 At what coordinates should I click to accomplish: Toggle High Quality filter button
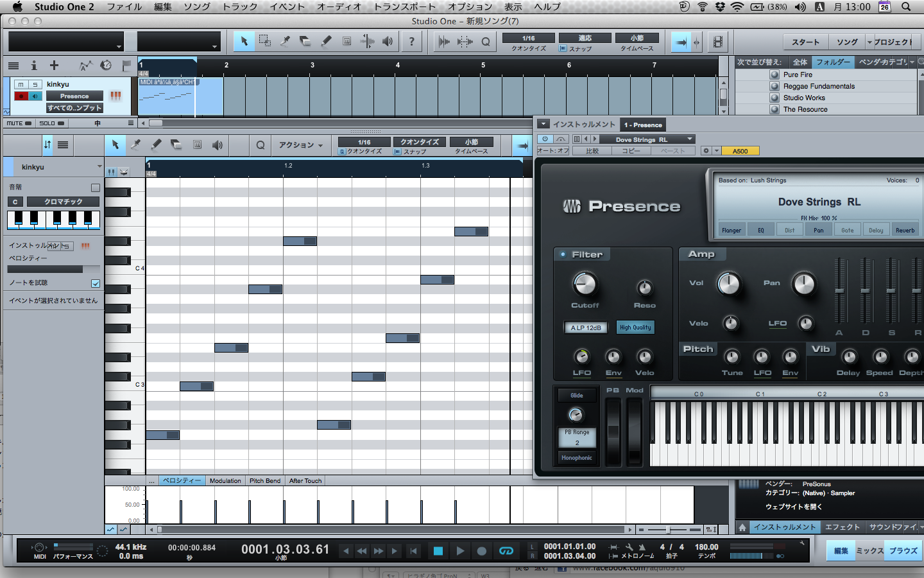pos(635,328)
